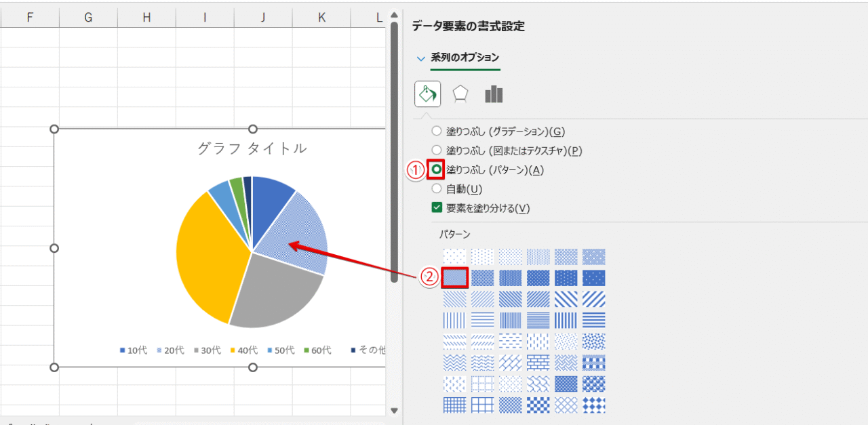Select the first pattern swatch in second row
This screenshot has width=868, height=425.
tap(454, 278)
